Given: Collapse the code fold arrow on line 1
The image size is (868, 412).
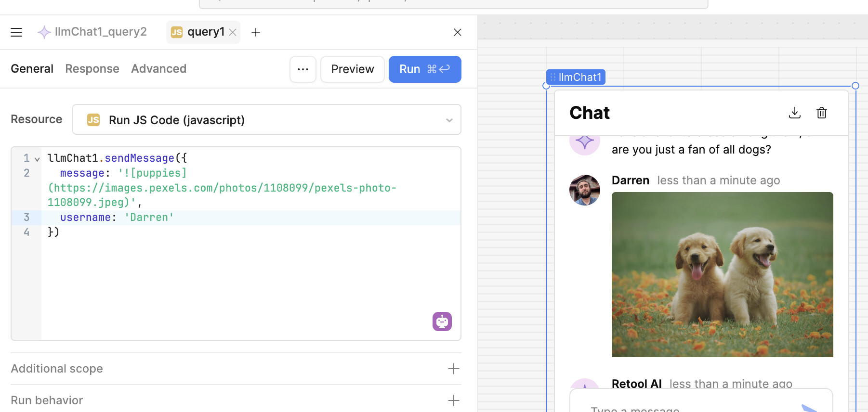Looking at the screenshot, I should click(x=37, y=159).
